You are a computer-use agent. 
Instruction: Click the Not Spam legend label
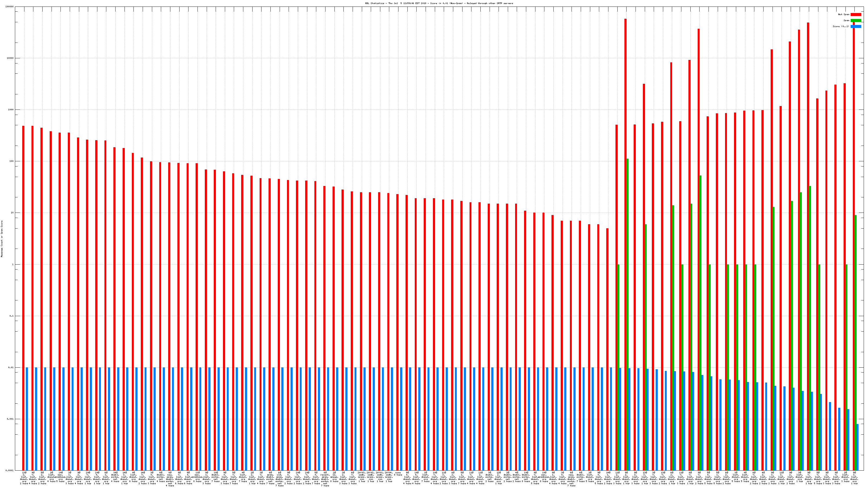[x=844, y=14]
